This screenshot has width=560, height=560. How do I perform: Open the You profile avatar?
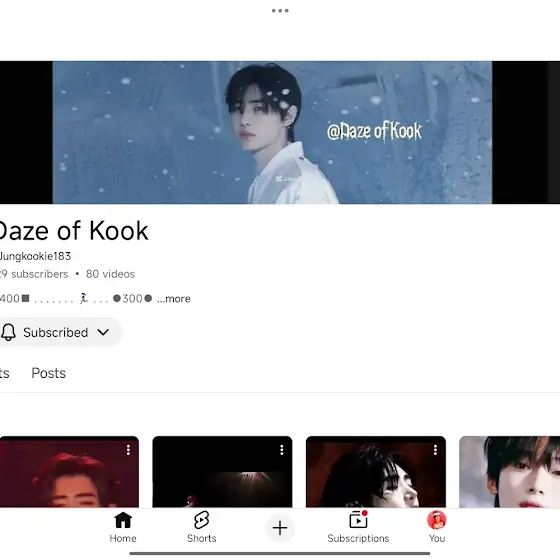[x=437, y=520]
